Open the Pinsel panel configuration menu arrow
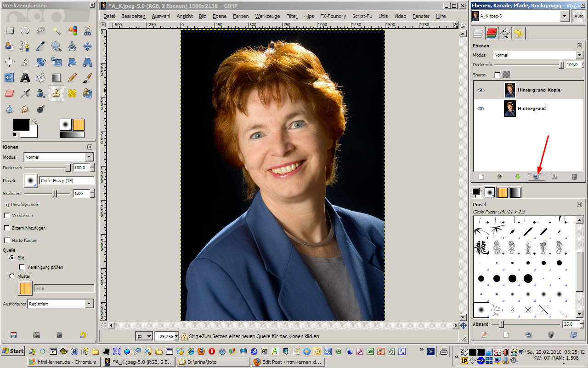This screenshot has width=588, height=368. (580, 204)
